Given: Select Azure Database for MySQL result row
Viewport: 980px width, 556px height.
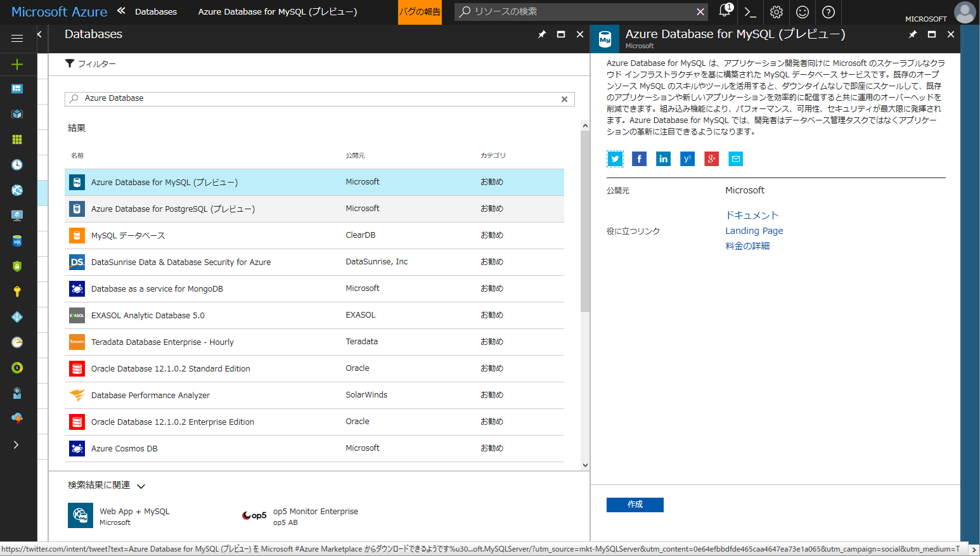Looking at the screenshot, I should point(314,182).
